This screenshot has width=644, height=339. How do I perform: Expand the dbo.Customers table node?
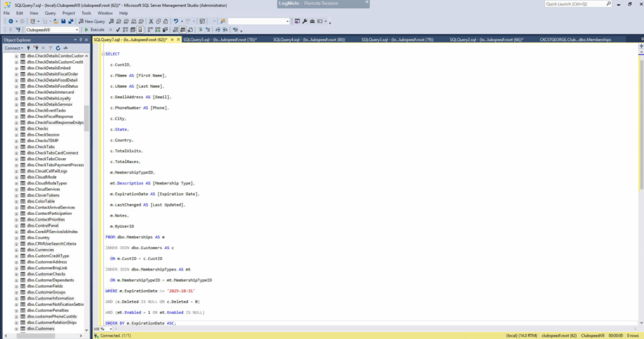coord(16,329)
